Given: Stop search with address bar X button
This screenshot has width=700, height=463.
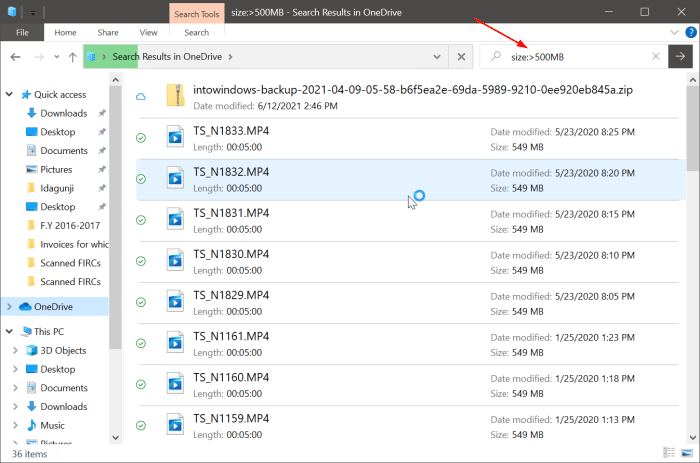Looking at the screenshot, I should (461, 57).
